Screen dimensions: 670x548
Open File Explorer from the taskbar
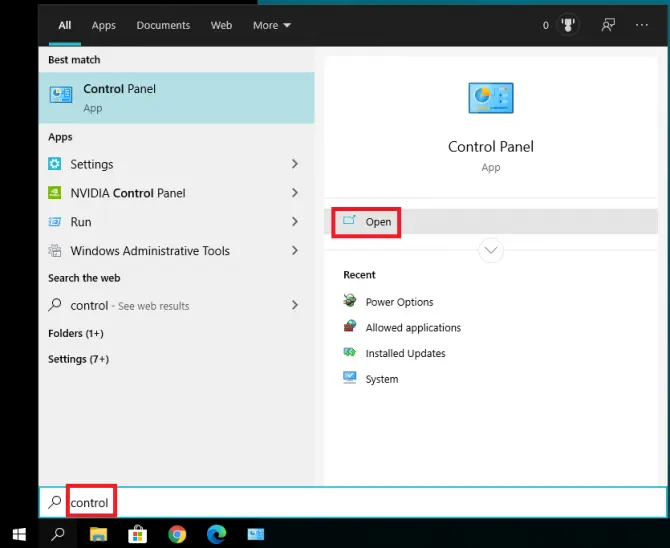pyautogui.click(x=98, y=534)
